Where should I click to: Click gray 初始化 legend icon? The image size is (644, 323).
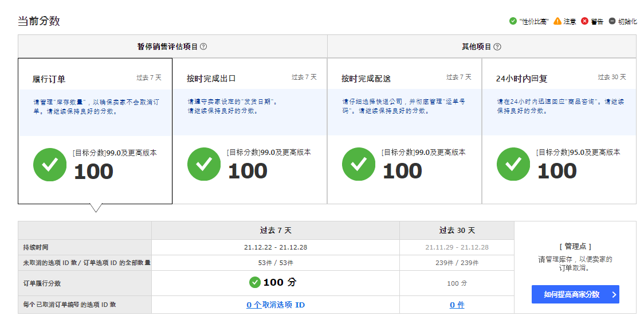point(612,21)
